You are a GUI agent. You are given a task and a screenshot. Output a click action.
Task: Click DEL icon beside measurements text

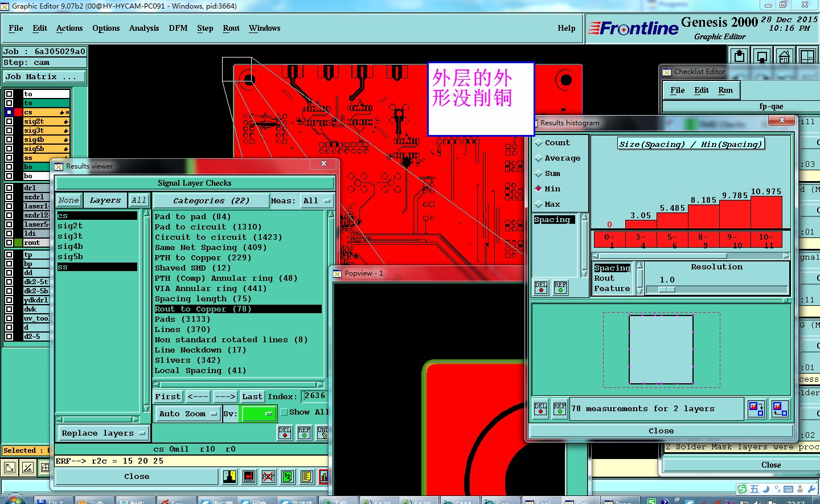click(540, 409)
